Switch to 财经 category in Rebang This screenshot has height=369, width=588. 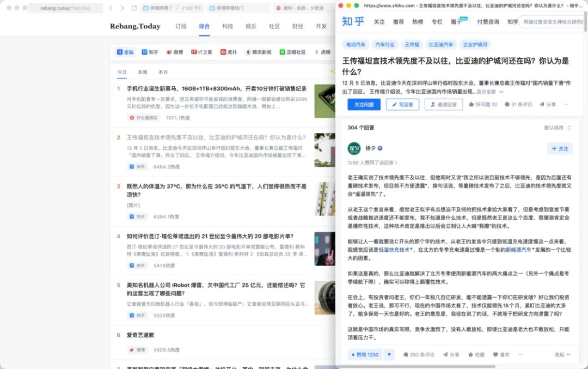(297, 26)
